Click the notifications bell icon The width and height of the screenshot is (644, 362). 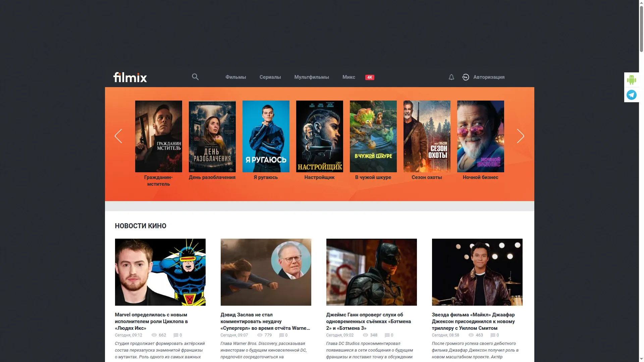click(451, 77)
